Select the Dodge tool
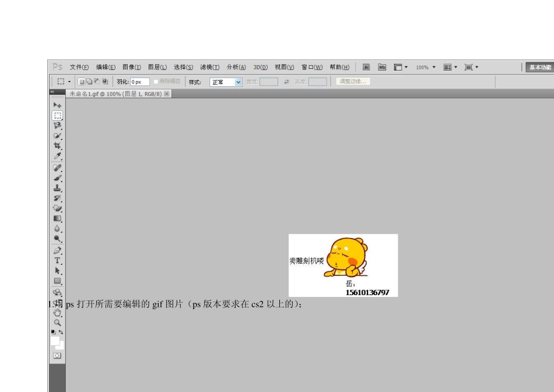This screenshot has width=554, height=392. [58, 239]
